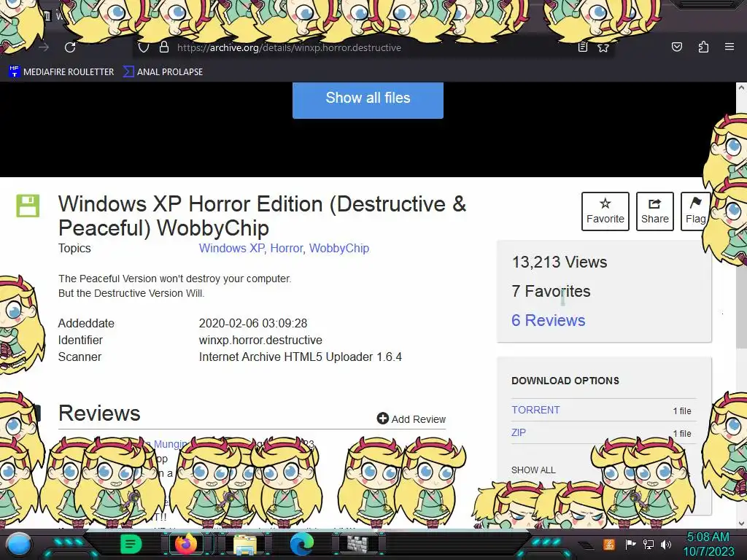Favorite this item with the star button
The image size is (747, 560).
click(x=605, y=211)
